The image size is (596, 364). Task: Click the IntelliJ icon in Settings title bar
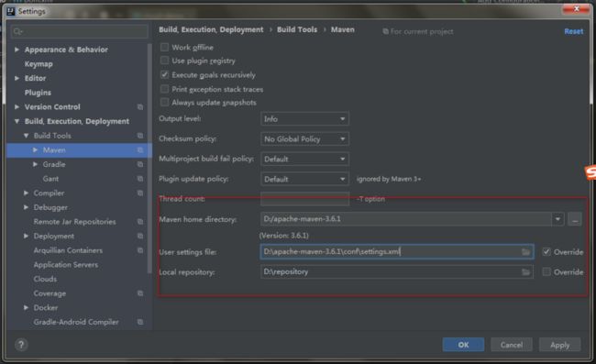pos(11,11)
